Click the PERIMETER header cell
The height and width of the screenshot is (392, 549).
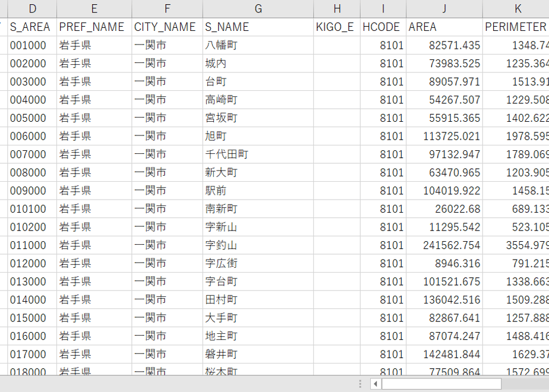coord(516,27)
